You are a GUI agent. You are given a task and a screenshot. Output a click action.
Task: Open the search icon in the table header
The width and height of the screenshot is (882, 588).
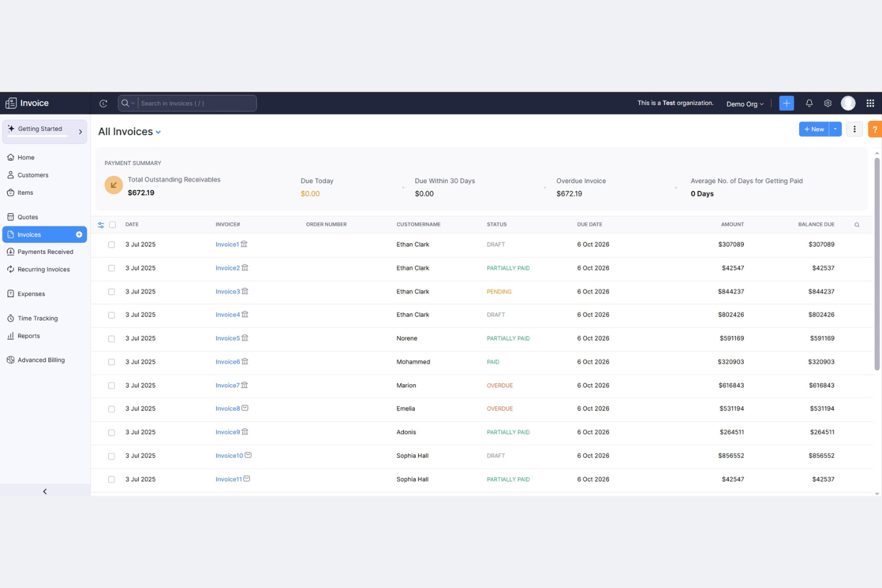point(857,225)
